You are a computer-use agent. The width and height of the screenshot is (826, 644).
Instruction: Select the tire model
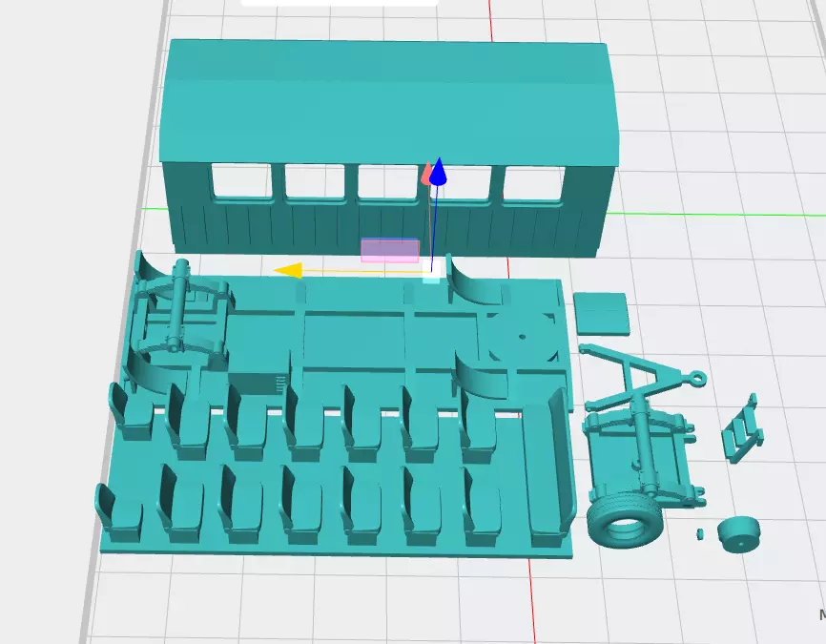624,520
